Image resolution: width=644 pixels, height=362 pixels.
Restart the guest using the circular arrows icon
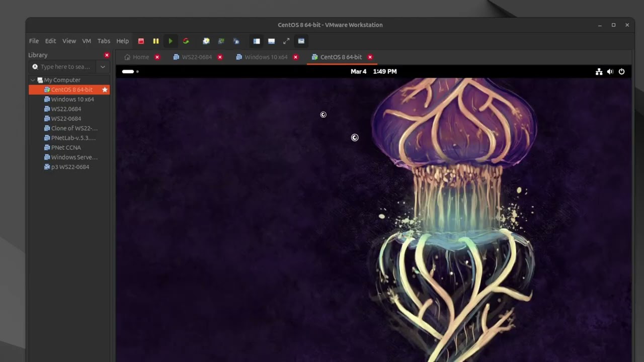point(186,41)
